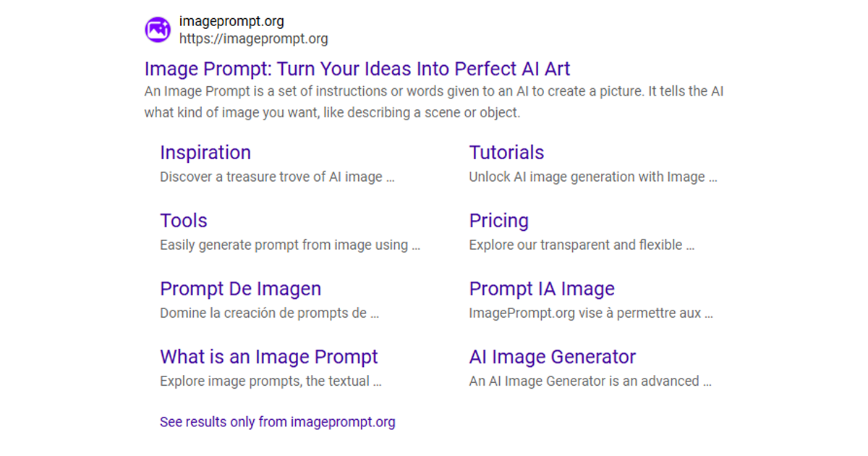This screenshot has width=868, height=456.
Task: Open the 'Prompt IA Image' sitelink
Action: click(542, 289)
